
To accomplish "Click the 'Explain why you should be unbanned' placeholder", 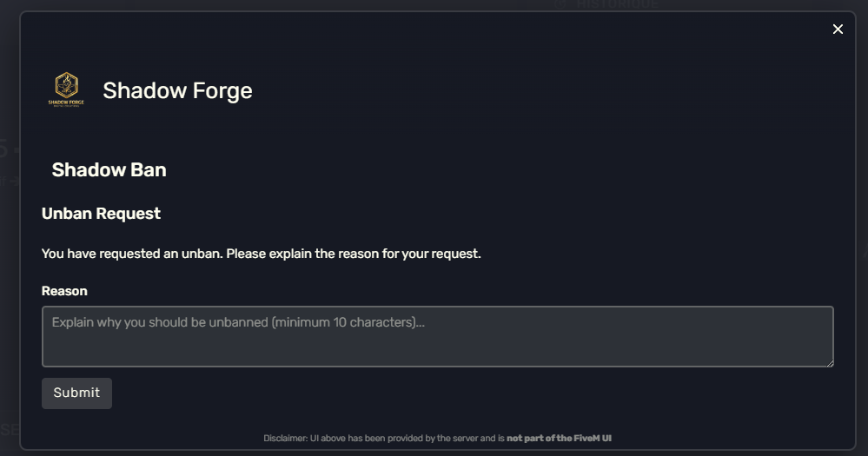I will point(160,322).
